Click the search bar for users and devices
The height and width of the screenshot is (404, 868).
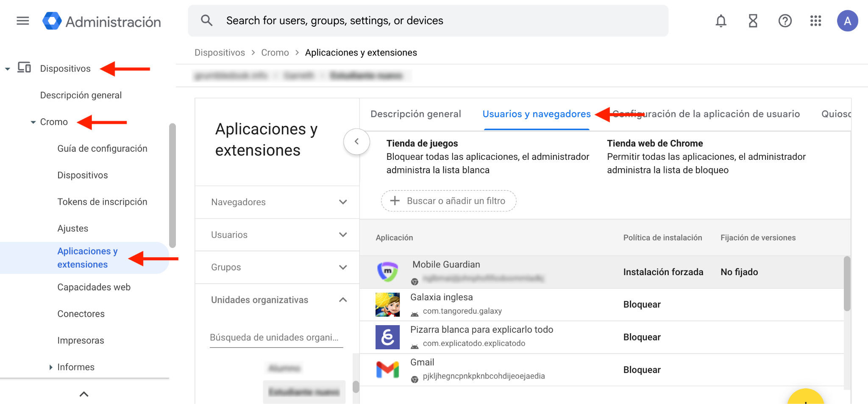click(x=428, y=21)
